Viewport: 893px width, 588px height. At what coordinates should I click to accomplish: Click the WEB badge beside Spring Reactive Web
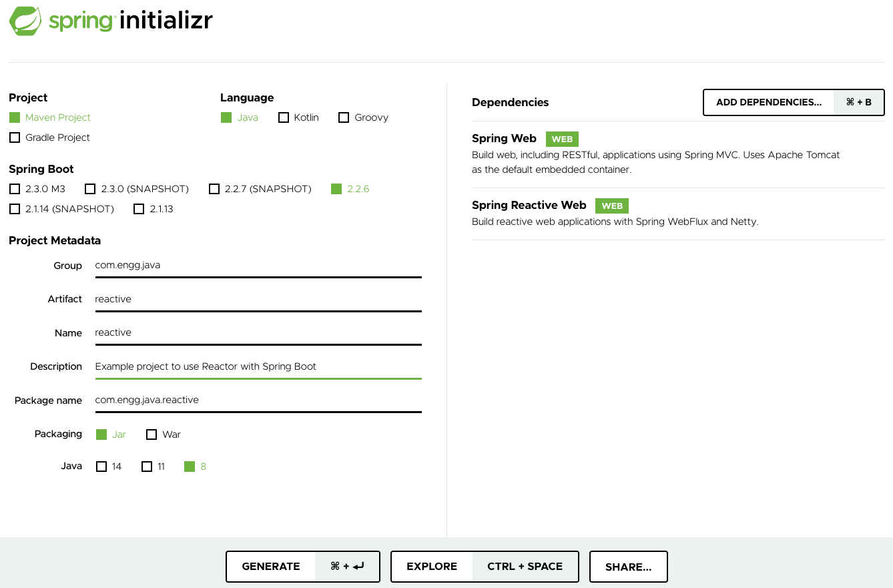(x=611, y=206)
